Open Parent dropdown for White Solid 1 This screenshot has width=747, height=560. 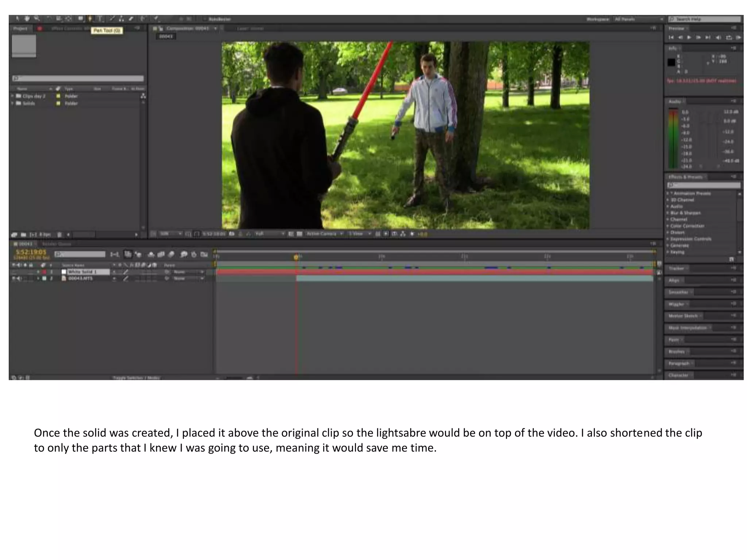[188, 272]
